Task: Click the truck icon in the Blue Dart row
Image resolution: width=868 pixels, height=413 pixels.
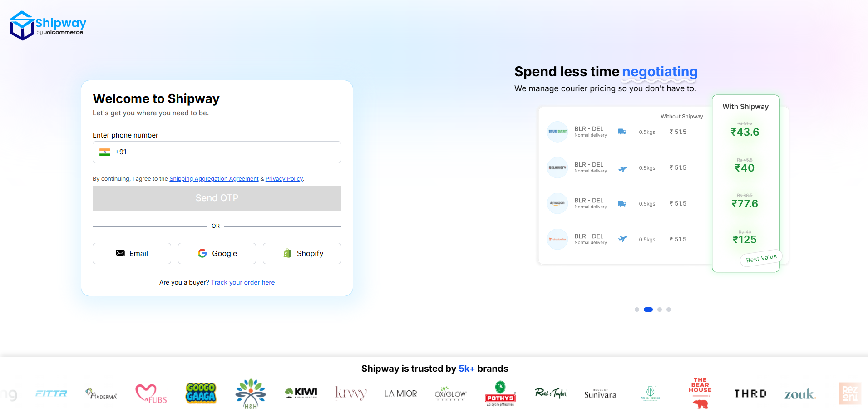Action: click(622, 132)
